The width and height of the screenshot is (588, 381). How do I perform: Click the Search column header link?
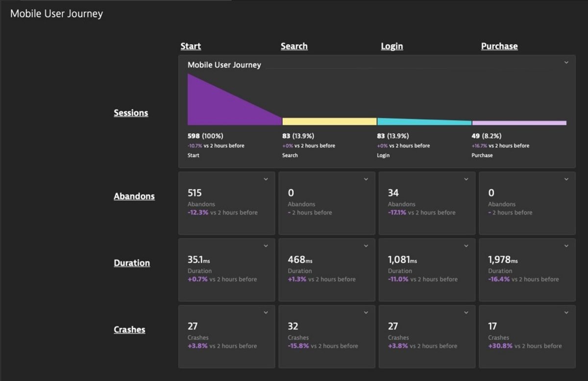[294, 46]
